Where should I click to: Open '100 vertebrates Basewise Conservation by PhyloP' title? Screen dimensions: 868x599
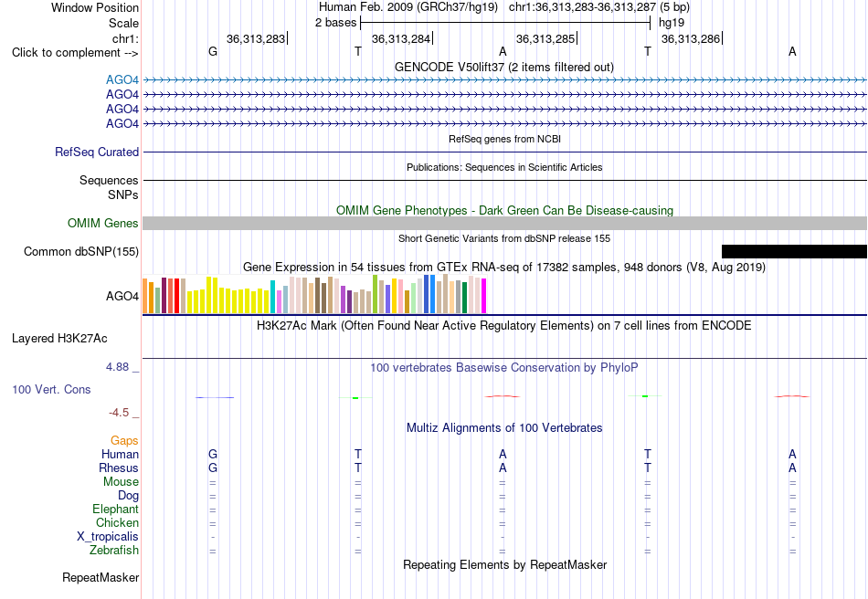pyautogui.click(x=504, y=368)
